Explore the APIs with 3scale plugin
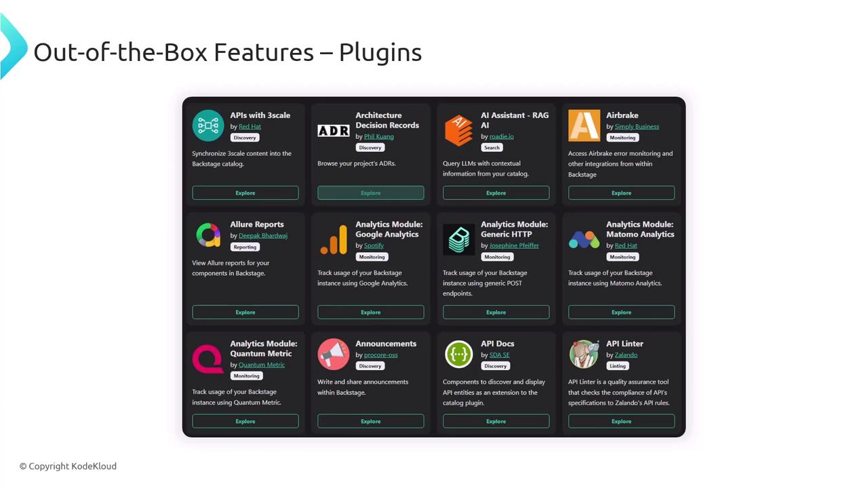The width and height of the screenshot is (868, 488). coord(245,193)
